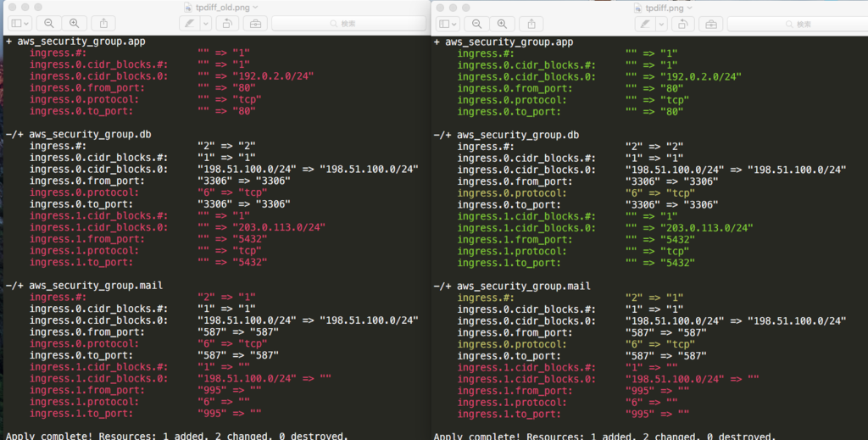Open the title dropdown chevron next to tpdiff.png
The width and height of the screenshot is (868, 440).
[x=689, y=8]
